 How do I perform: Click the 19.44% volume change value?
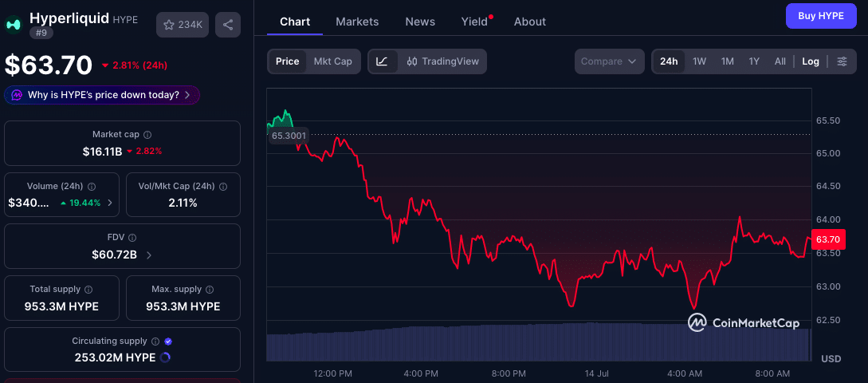(84, 203)
